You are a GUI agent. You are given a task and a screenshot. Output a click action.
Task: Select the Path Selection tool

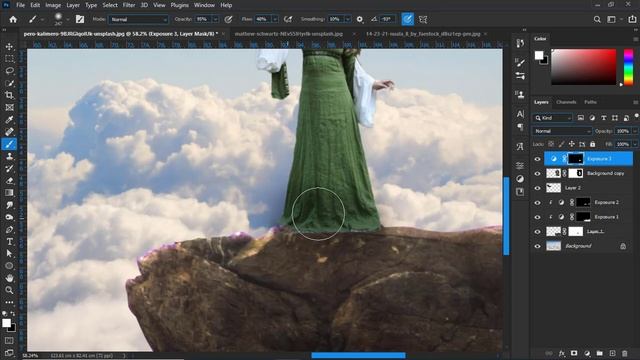[x=9, y=253]
